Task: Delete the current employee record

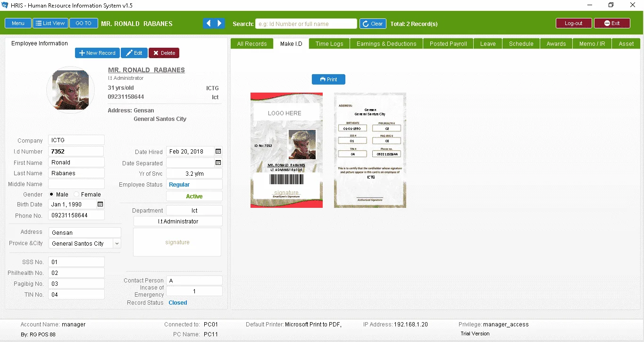Action: (164, 53)
